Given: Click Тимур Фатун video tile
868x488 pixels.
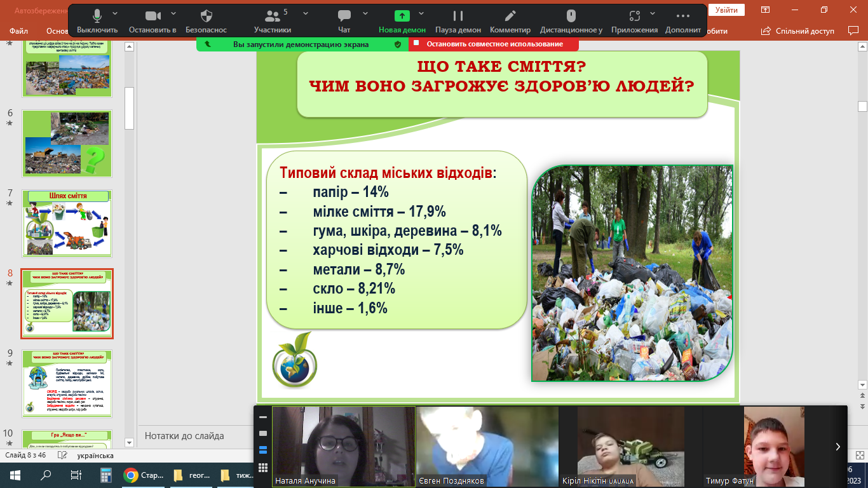Looking at the screenshot, I should pyautogui.click(x=775, y=447).
